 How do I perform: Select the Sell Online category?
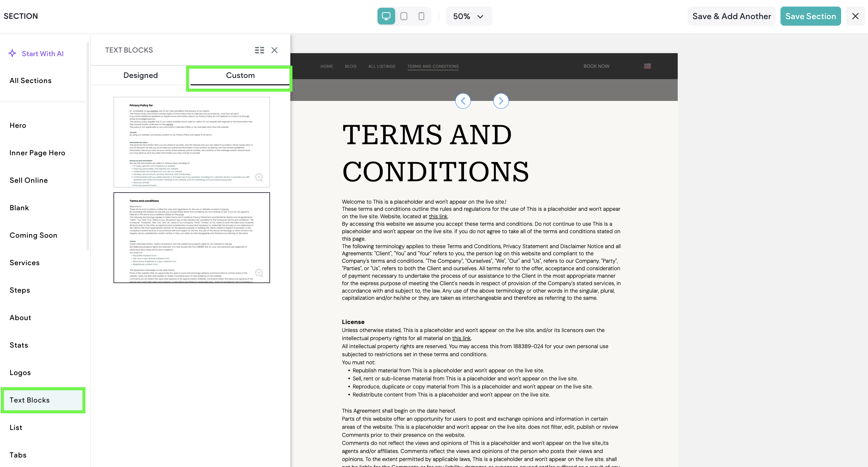pos(29,180)
